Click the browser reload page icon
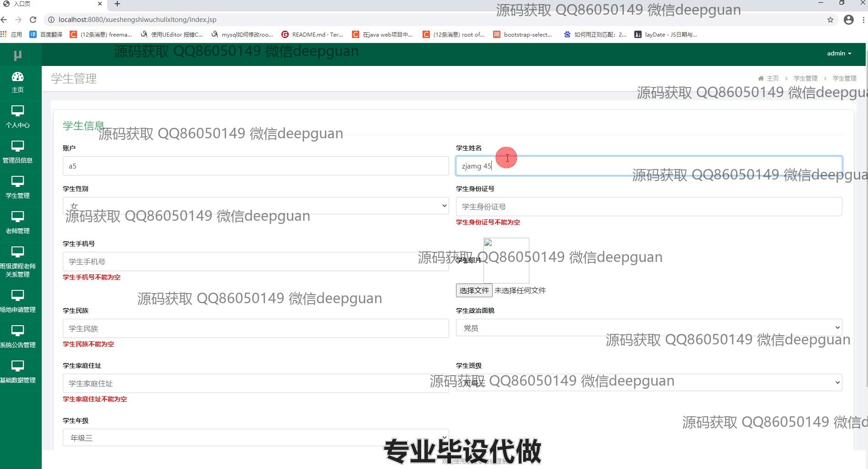This screenshot has height=469, width=868. [x=33, y=20]
